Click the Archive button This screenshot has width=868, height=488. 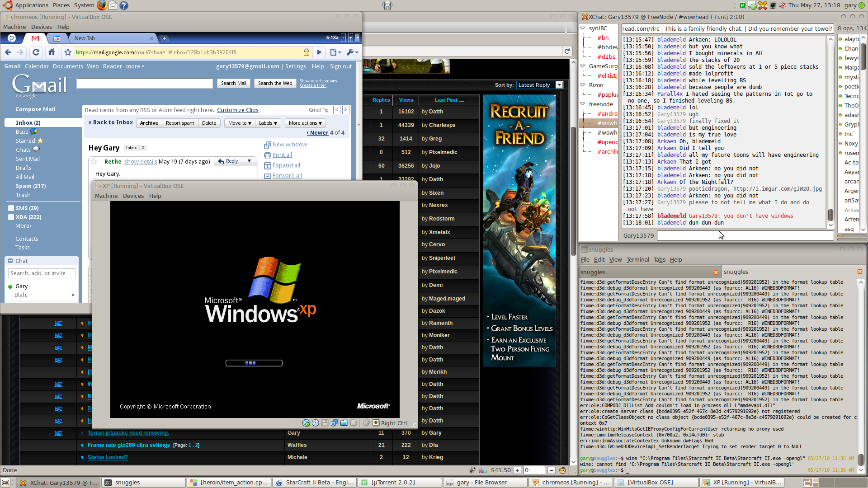(149, 123)
